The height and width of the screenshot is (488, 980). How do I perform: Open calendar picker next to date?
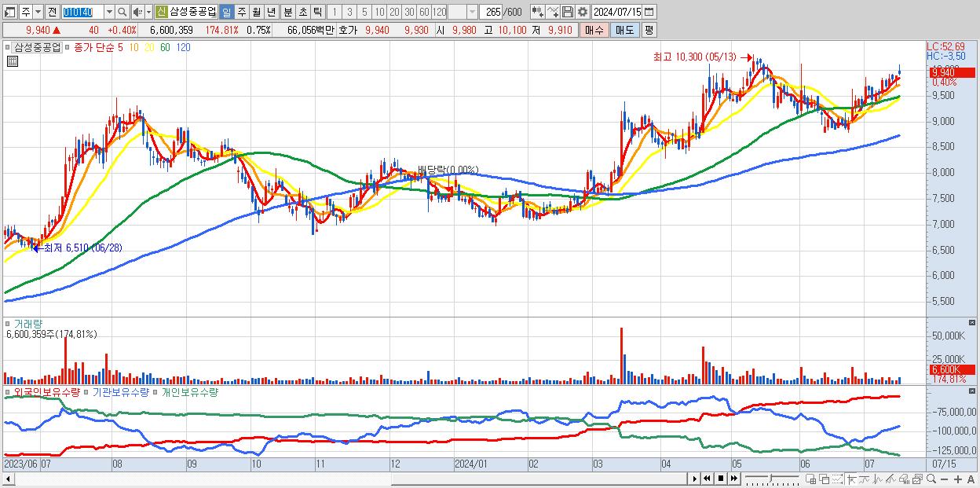[x=649, y=12]
